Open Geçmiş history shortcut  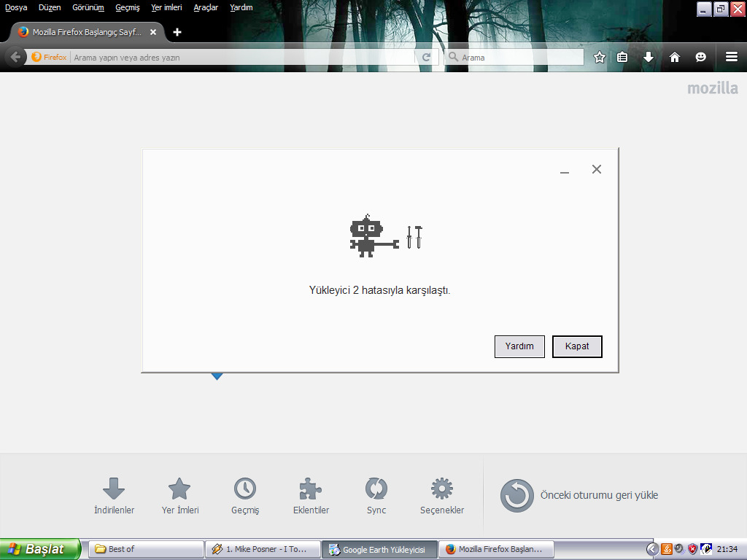tap(245, 496)
